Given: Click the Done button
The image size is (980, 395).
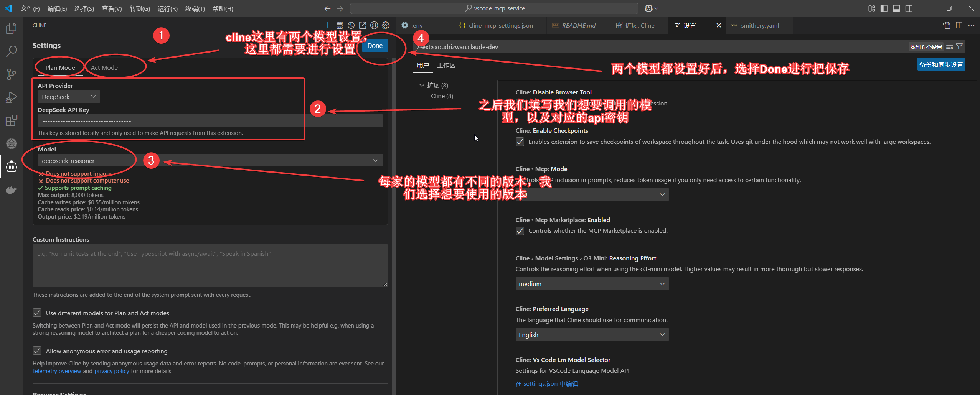Looking at the screenshot, I should click(x=375, y=46).
